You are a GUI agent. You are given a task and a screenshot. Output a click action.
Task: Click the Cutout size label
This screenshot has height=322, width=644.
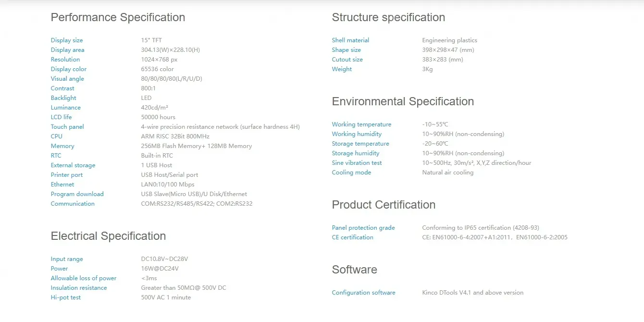347,60
